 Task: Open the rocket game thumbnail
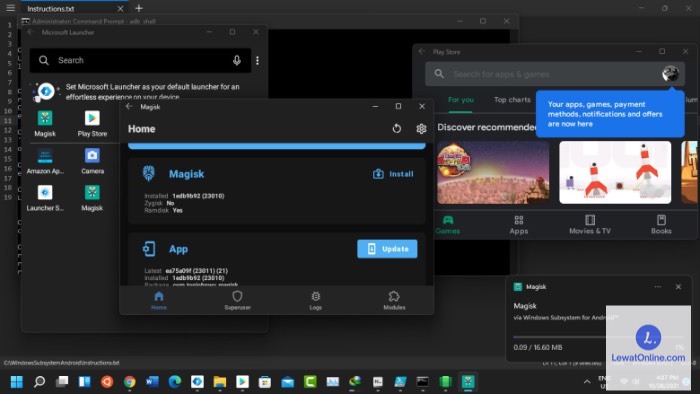coord(615,173)
